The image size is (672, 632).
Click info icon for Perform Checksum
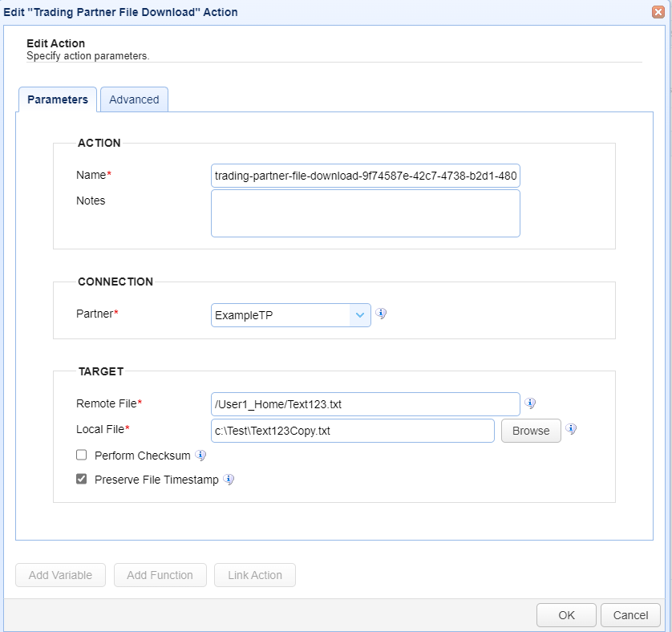click(x=200, y=456)
